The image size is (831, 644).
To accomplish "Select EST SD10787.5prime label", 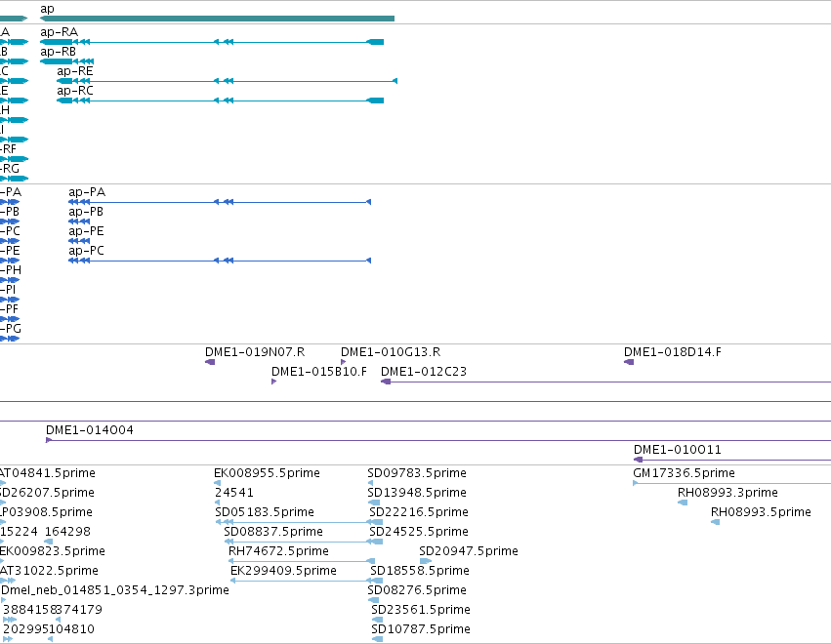I will click(421, 629).
